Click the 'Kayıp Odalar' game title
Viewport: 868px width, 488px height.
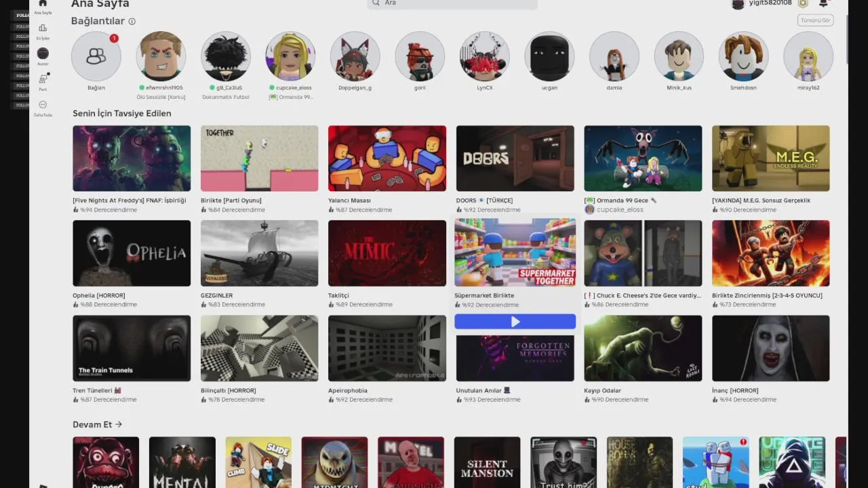click(x=603, y=390)
